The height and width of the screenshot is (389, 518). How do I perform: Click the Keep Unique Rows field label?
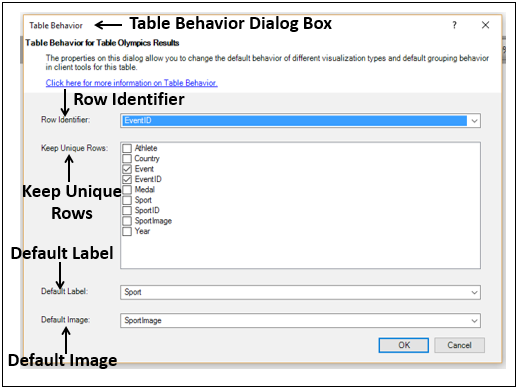pyautogui.click(x=74, y=148)
